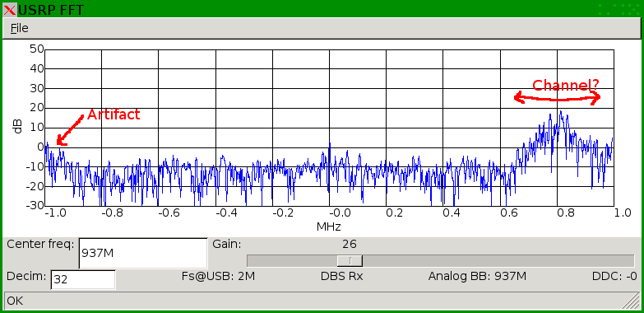Click the red Channel? annotation label
The width and height of the screenshot is (644, 313).
point(566,85)
